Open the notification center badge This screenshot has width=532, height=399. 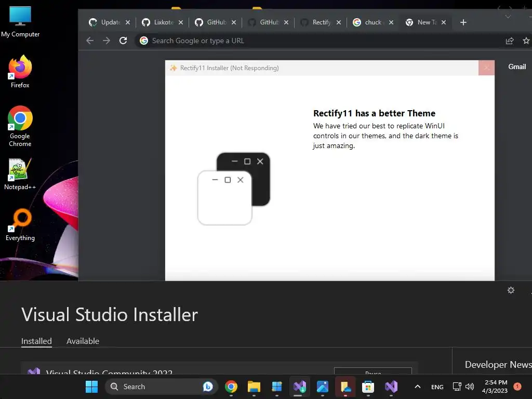pyautogui.click(x=517, y=386)
